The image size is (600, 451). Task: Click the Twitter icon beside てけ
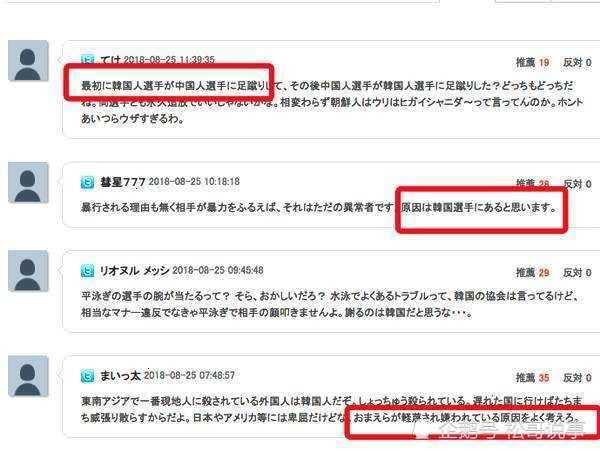[x=87, y=59]
